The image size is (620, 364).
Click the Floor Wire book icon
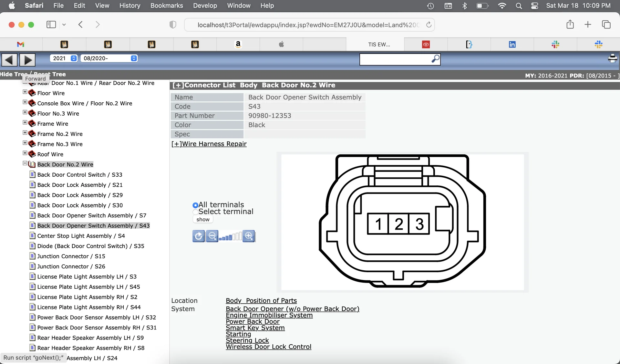point(32,93)
